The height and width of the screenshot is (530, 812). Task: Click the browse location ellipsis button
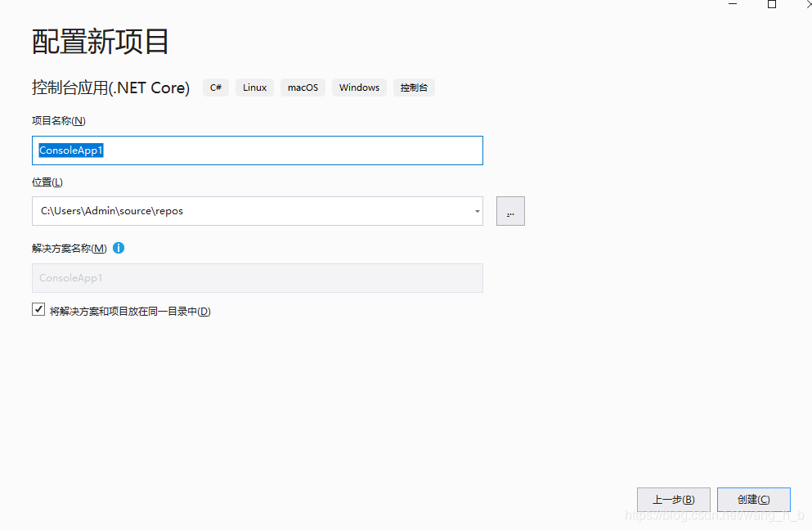coord(510,211)
